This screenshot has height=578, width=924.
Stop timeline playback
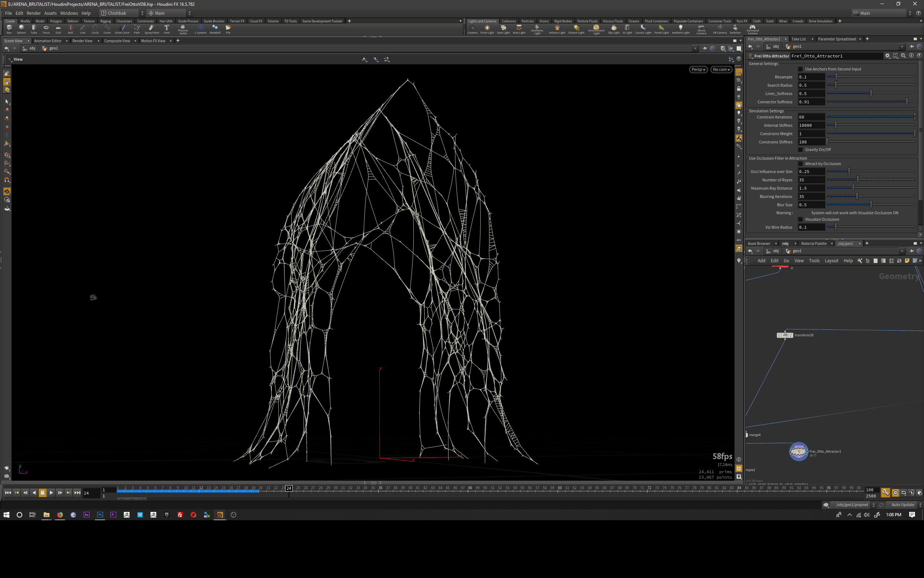[42, 493]
